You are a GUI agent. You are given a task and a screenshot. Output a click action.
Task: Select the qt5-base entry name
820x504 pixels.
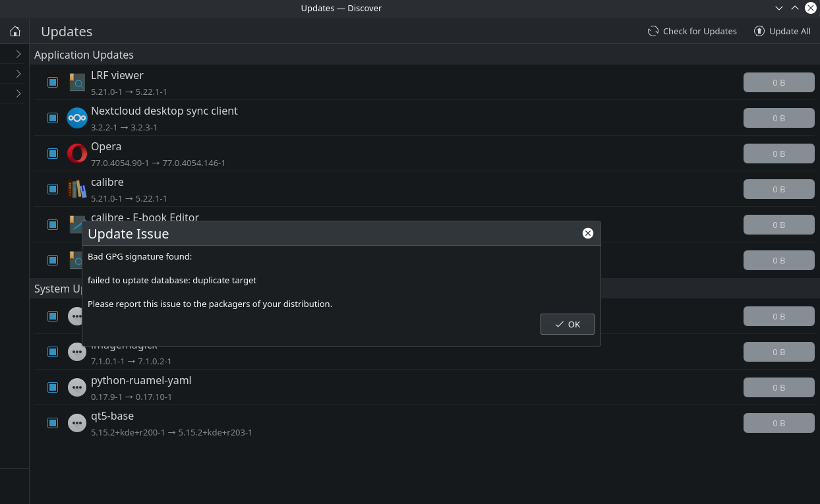[x=113, y=416]
